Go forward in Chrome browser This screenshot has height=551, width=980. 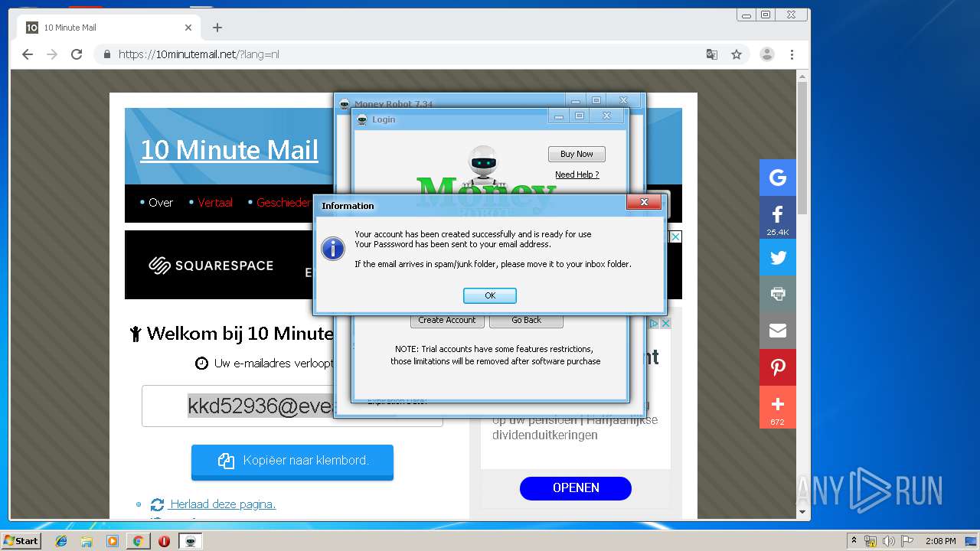point(52,54)
